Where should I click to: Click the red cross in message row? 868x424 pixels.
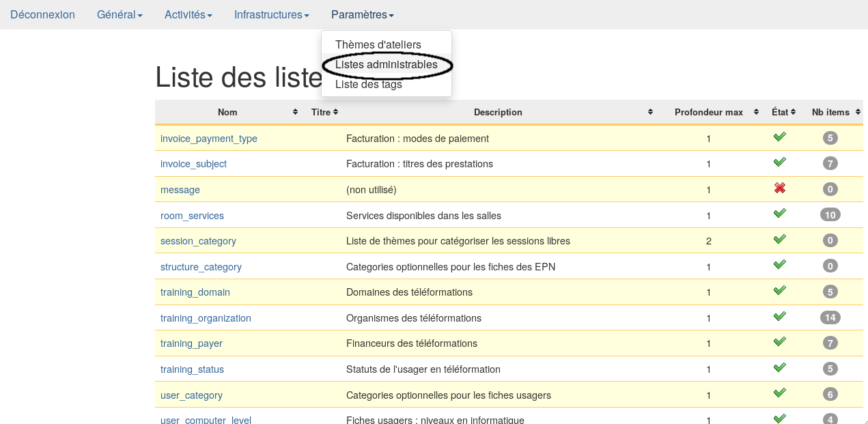click(779, 188)
